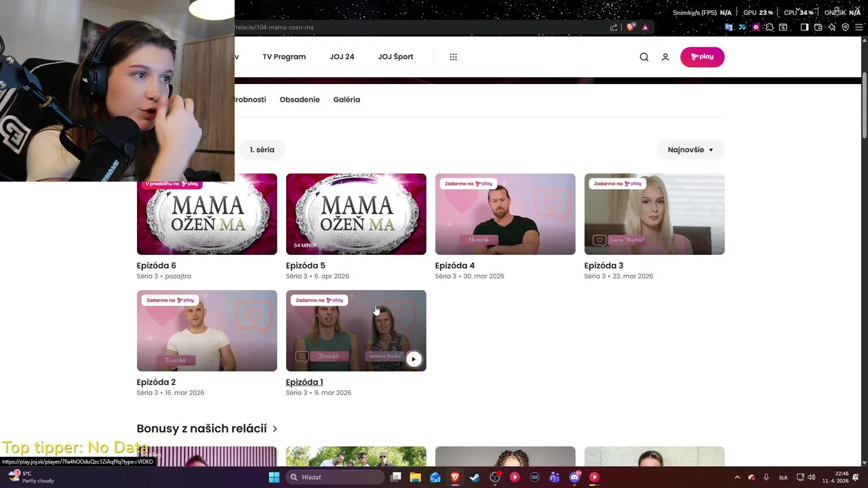This screenshot has height=488, width=868.
Task: Open the Epizóda 4 thumbnail with Henrik
Action: (505, 214)
